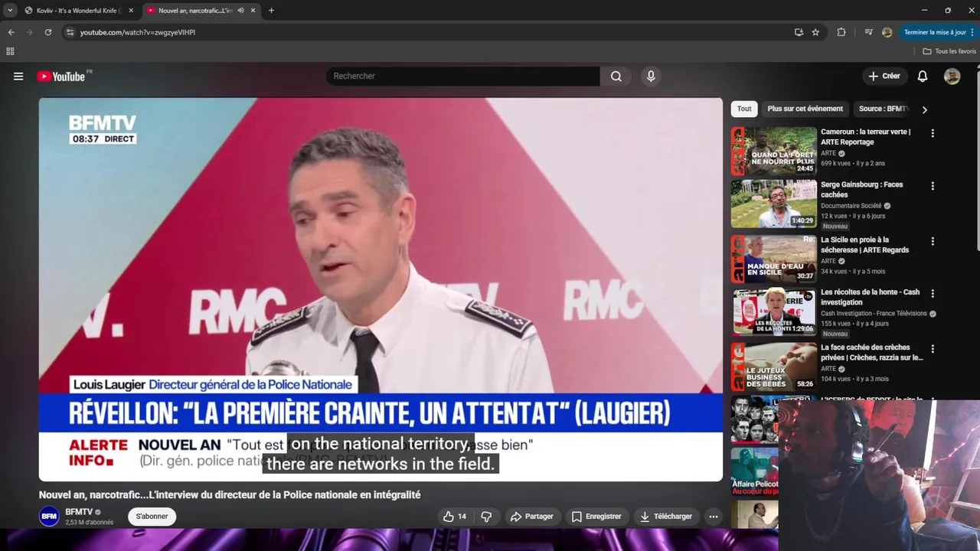Click the Créer button
The width and height of the screenshot is (980, 551).
(884, 77)
